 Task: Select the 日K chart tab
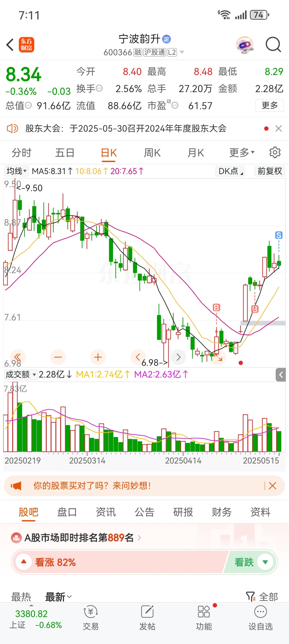coord(109,153)
